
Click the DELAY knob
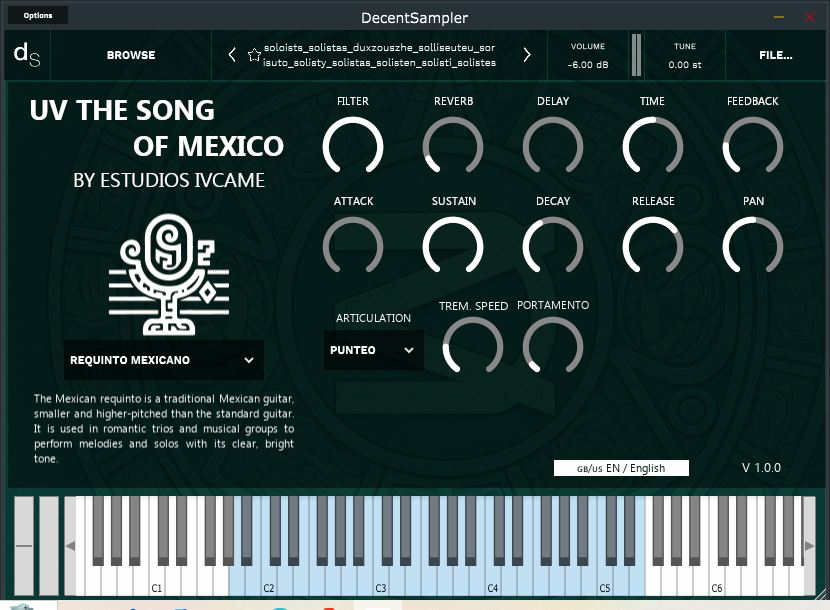click(x=553, y=147)
